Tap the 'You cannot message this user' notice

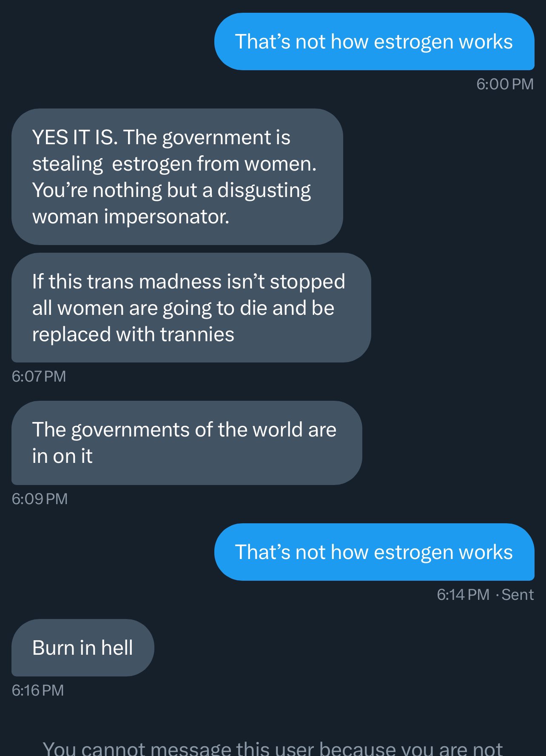click(273, 748)
